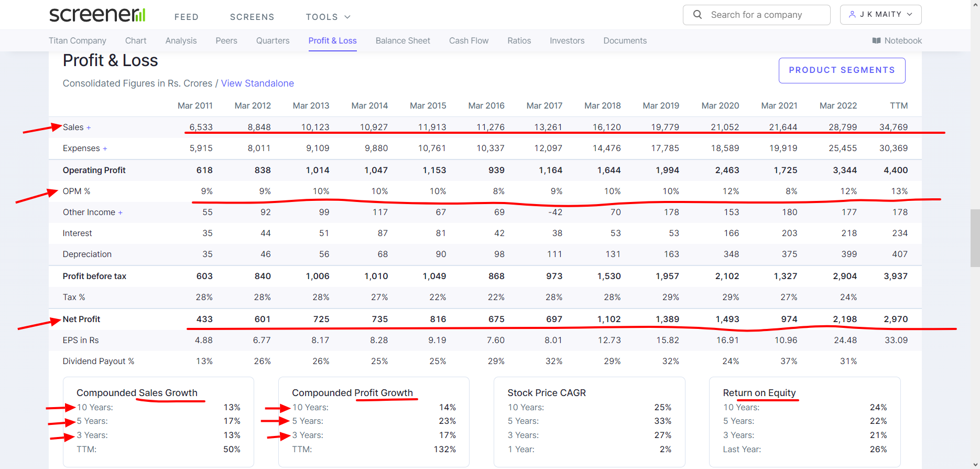This screenshot has height=469, width=980.
Task: Click the View Standalone link
Action: click(x=257, y=83)
